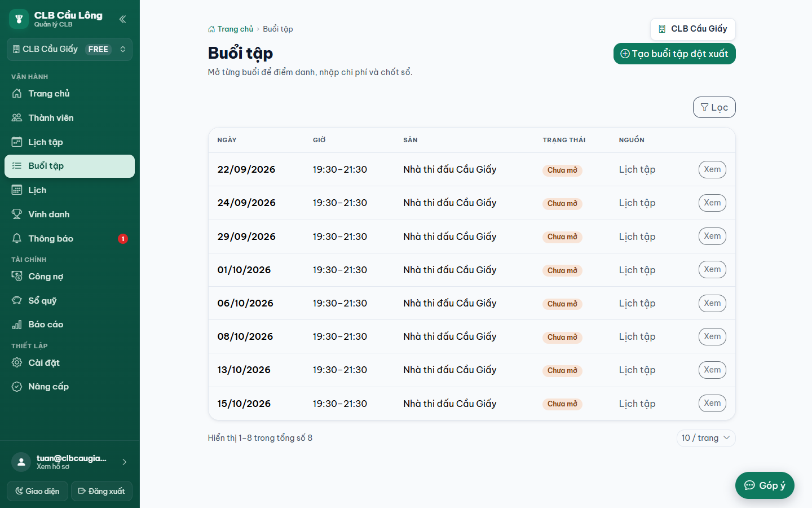Open Trang chủ in the sidebar

[69, 94]
